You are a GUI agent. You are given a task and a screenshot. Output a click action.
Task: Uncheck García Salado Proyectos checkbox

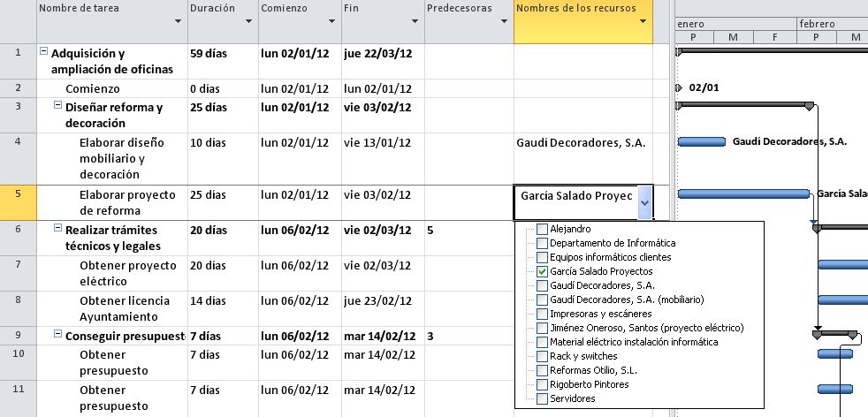pyautogui.click(x=542, y=271)
